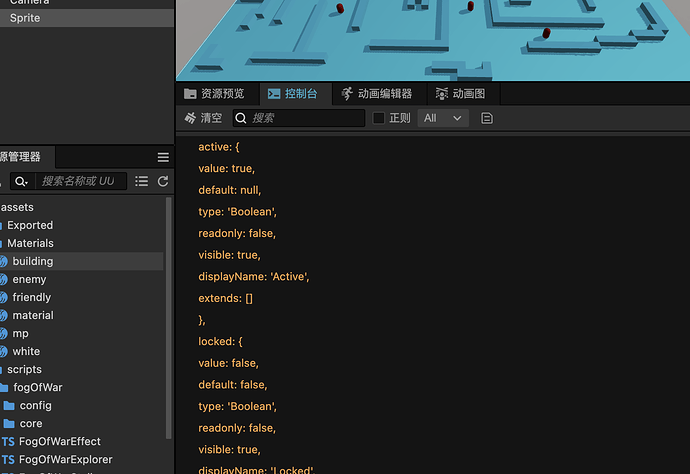The height and width of the screenshot is (474, 690).
Task: Click the icon on 动画图 tab
Action: [441, 94]
